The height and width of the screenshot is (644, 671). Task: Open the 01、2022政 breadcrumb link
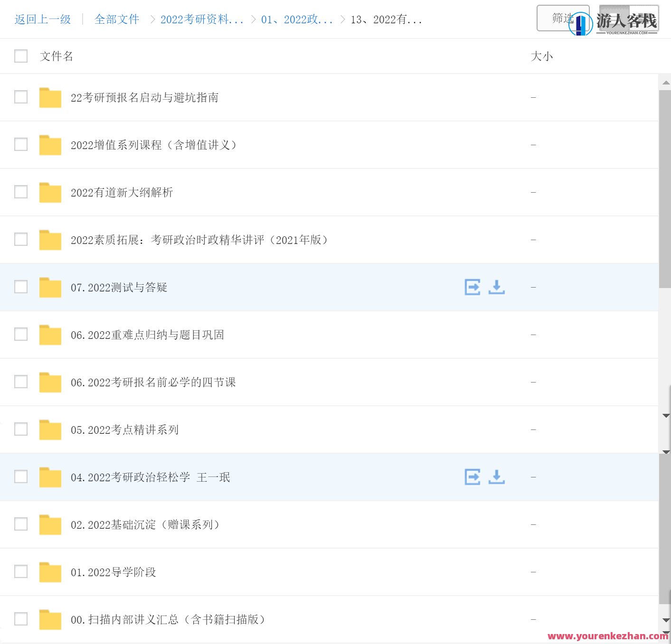tap(297, 19)
